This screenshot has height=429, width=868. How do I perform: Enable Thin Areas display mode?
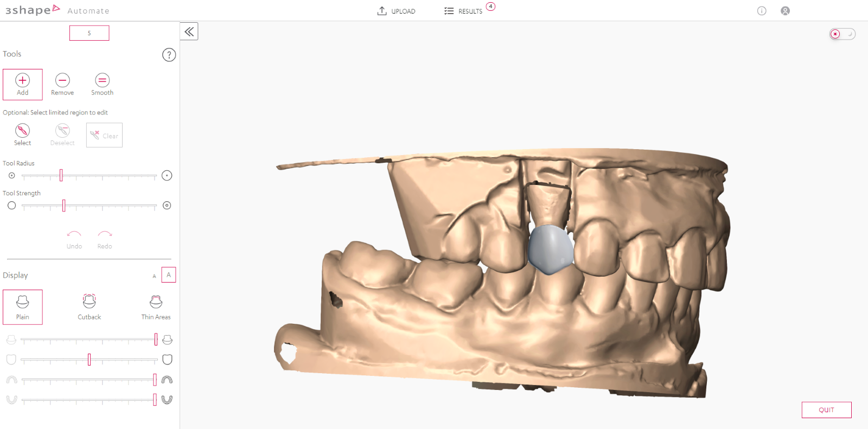[156, 307]
